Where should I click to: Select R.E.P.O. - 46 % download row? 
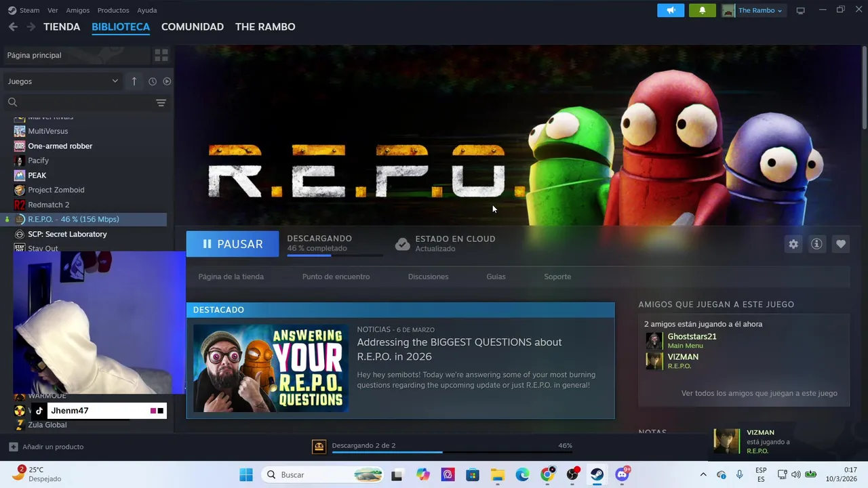coord(85,219)
